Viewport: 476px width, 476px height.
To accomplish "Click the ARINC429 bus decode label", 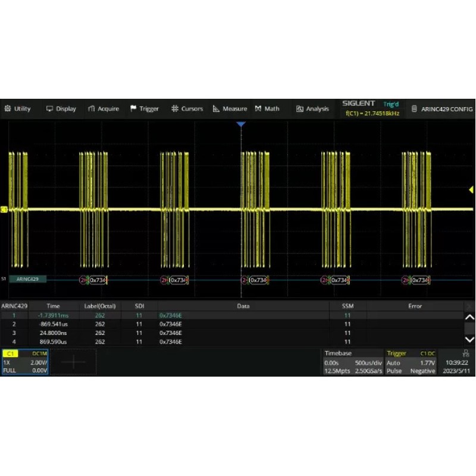I will (27, 279).
